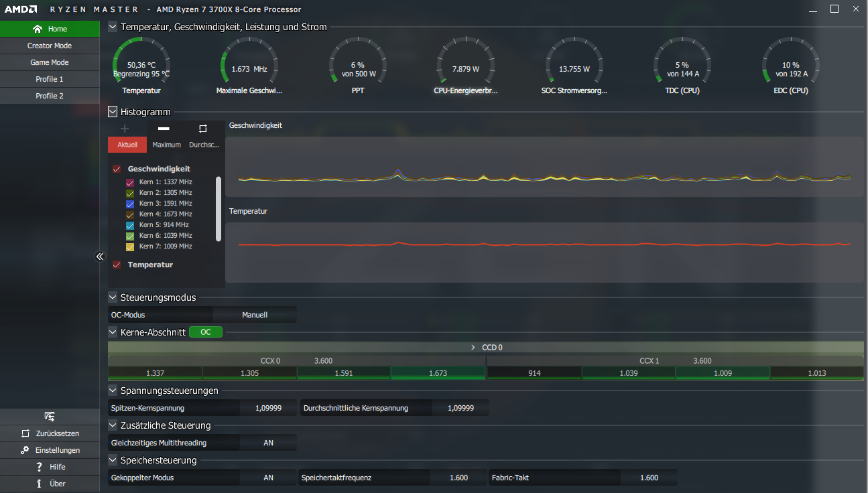Collapse Temperatur, Geschwindigkeit, Leistung section
Viewport: 868px width, 493px height.
[113, 27]
